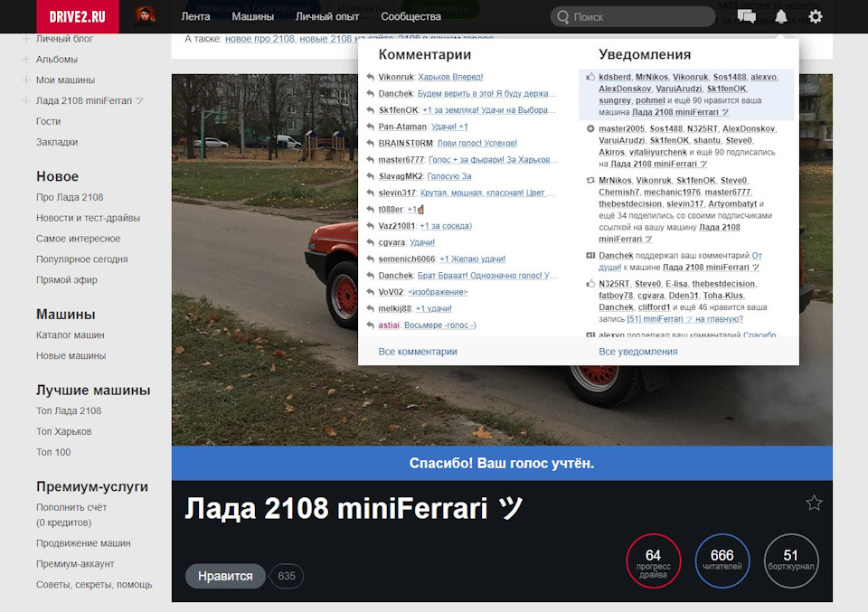
Task: Open the messages chat icon
Action: pyautogui.click(x=747, y=16)
